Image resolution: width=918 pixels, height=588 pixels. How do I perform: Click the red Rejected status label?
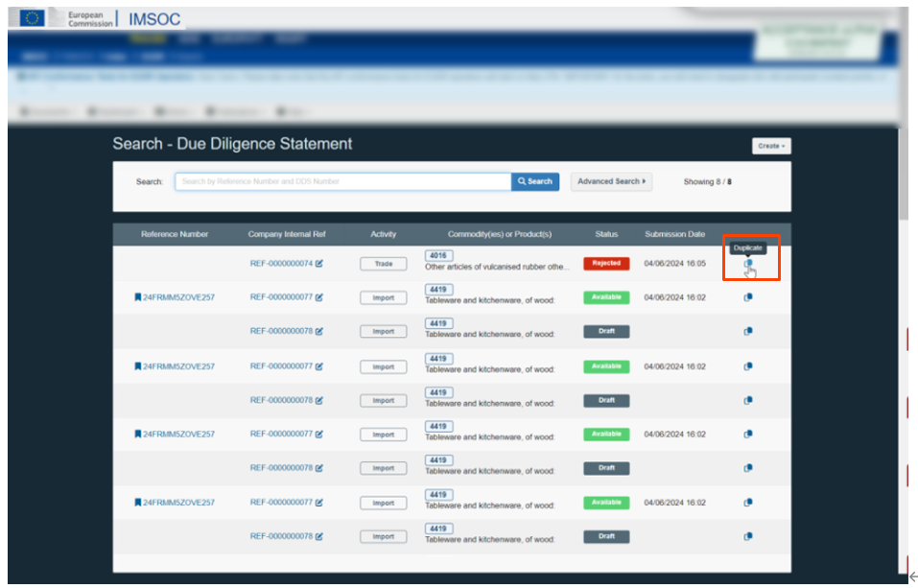[x=606, y=264]
